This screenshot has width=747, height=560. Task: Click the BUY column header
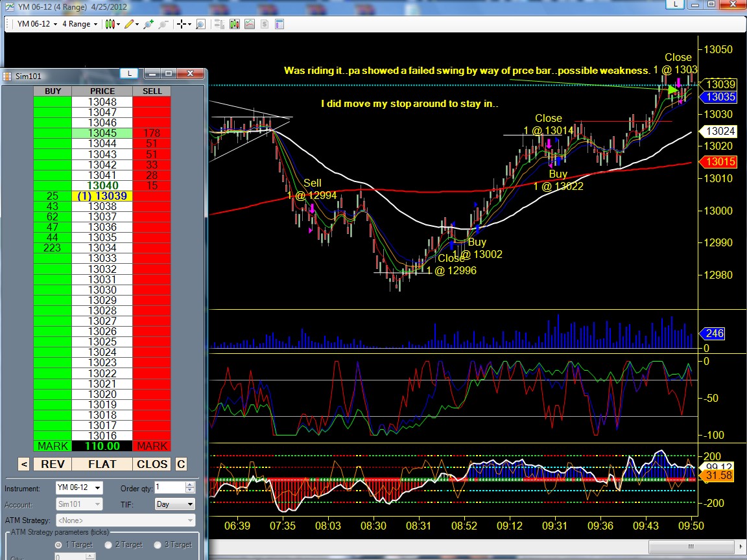[x=53, y=91]
